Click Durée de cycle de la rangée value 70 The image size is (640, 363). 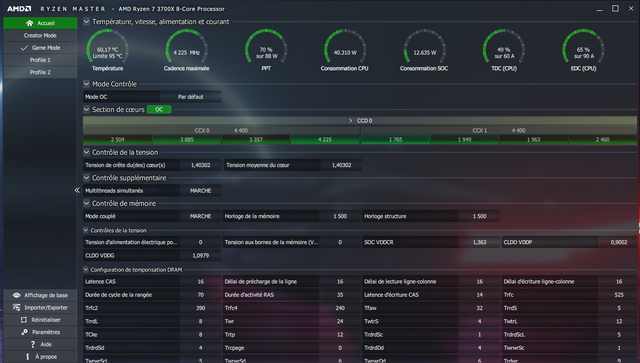200,295
